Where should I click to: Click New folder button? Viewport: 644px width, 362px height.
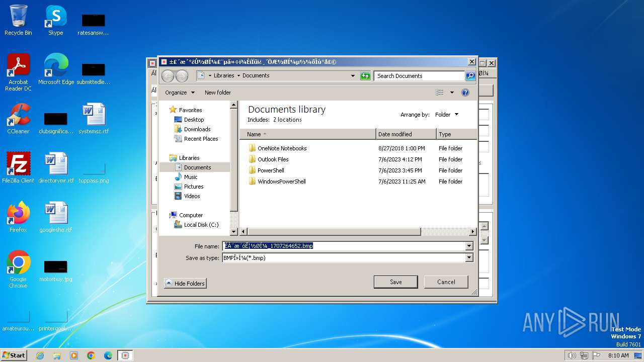(x=218, y=93)
